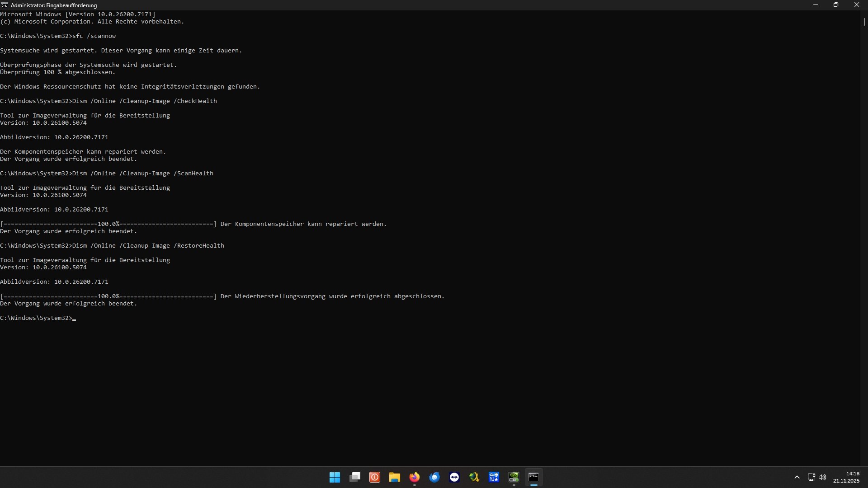Open the network status tray icon
Image resolution: width=868 pixels, height=488 pixels.
coord(811,477)
